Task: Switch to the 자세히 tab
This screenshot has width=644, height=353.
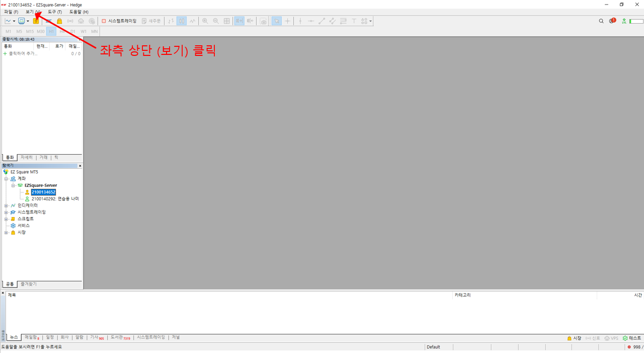Action: pyautogui.click(x=27, y=158)
